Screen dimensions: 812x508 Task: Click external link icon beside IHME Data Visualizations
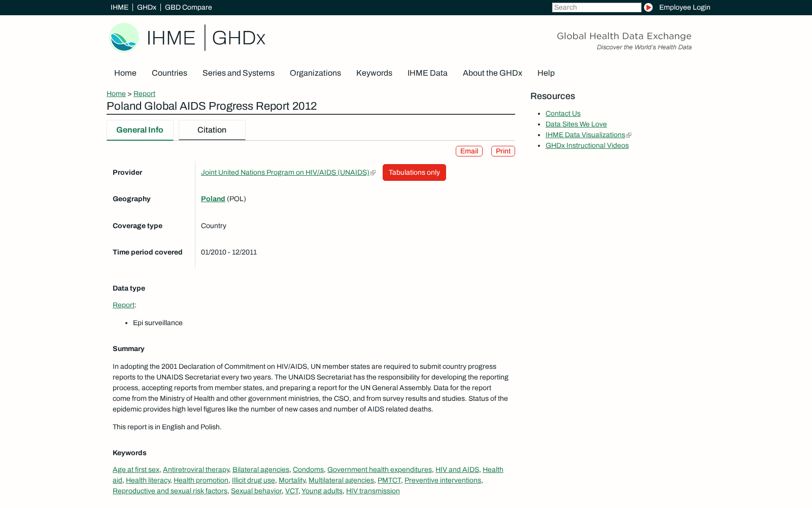click(629, 135)
